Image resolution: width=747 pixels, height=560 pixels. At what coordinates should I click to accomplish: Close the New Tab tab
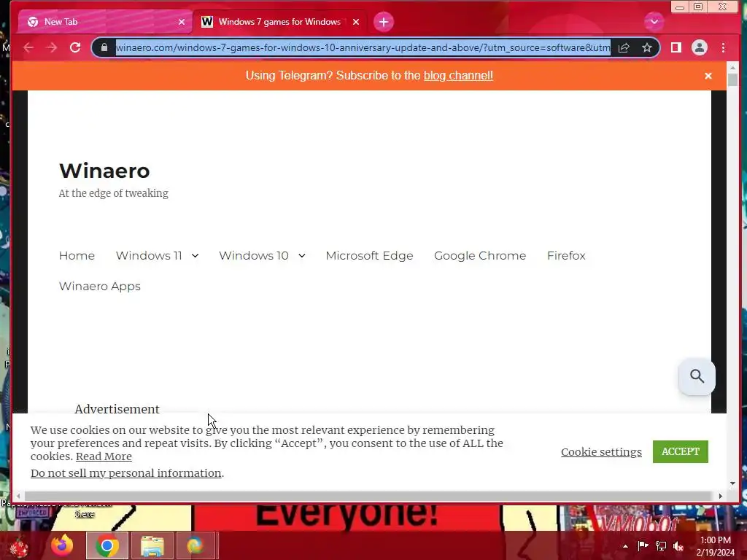[x=182, y=22]
